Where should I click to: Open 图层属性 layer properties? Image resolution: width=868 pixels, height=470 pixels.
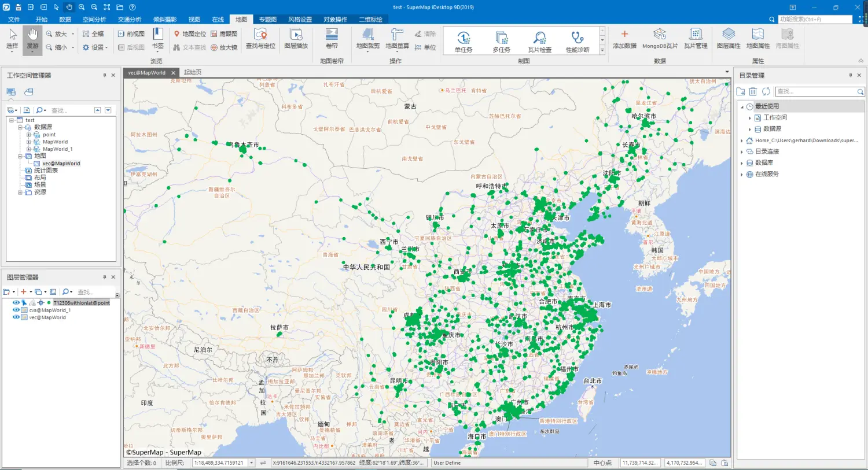tap(729, 39)
